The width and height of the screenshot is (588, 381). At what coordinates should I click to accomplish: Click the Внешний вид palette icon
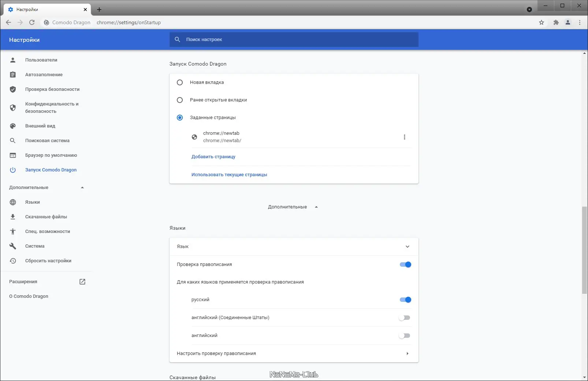(13, 126)
